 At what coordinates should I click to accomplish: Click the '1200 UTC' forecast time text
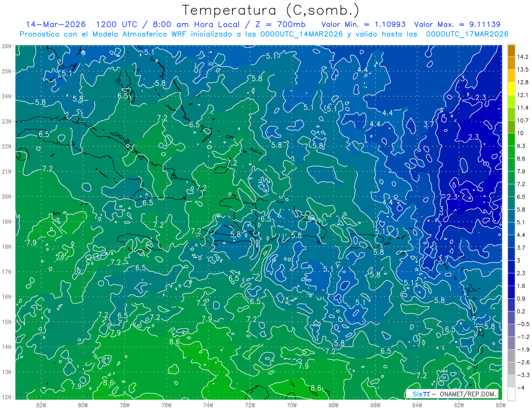coord(118,24)
